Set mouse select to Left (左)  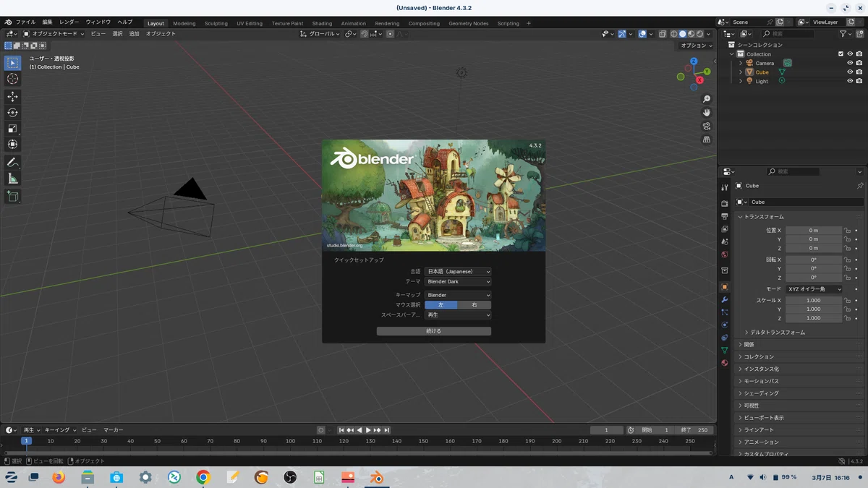point(441,305)
